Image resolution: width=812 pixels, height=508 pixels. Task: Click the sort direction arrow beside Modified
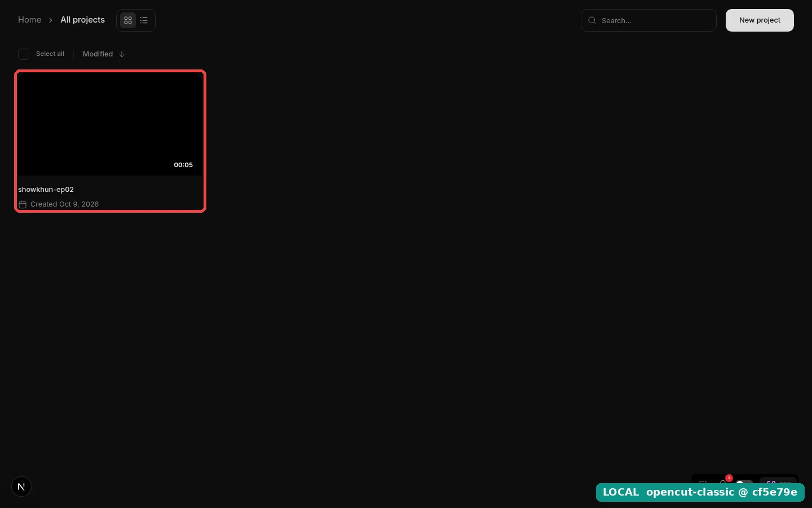pyautogui.click(x=122, y=54)
